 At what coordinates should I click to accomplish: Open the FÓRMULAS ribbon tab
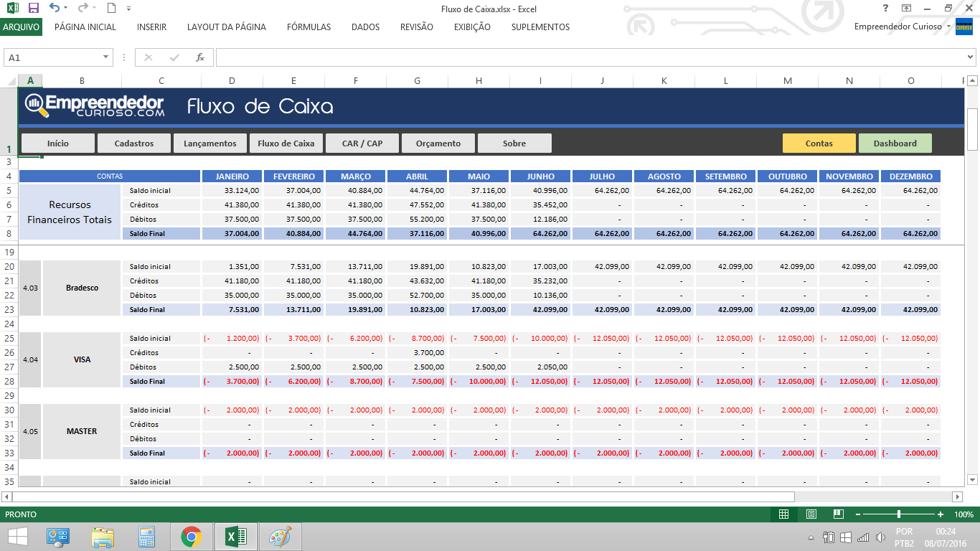click(x=308, y=27)
